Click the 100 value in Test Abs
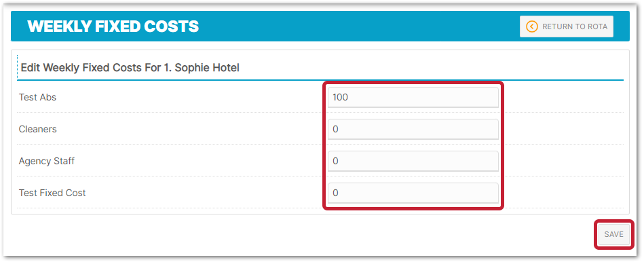 340,97
